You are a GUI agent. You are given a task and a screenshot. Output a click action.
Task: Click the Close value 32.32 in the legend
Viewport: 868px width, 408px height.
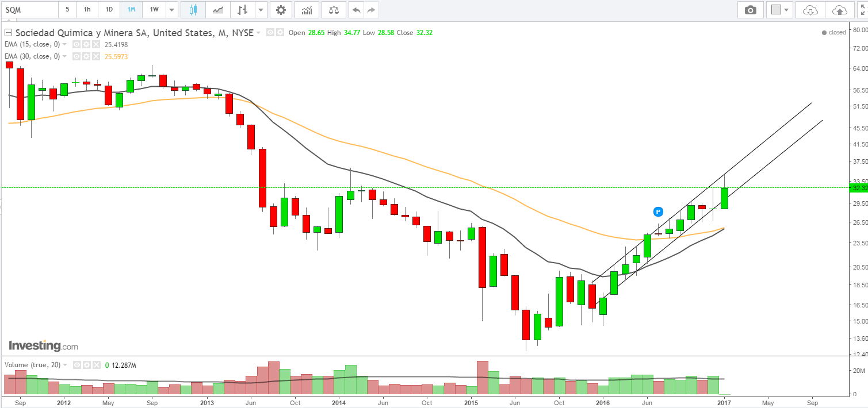point(424,33)
